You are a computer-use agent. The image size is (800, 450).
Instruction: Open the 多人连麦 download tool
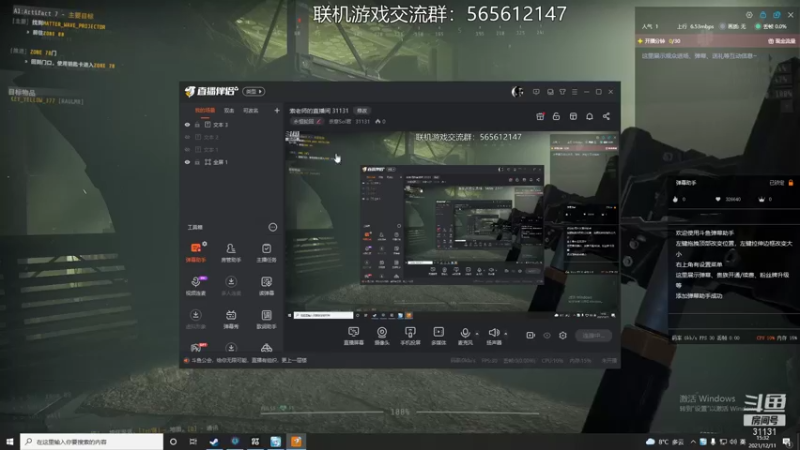(231, 286)
